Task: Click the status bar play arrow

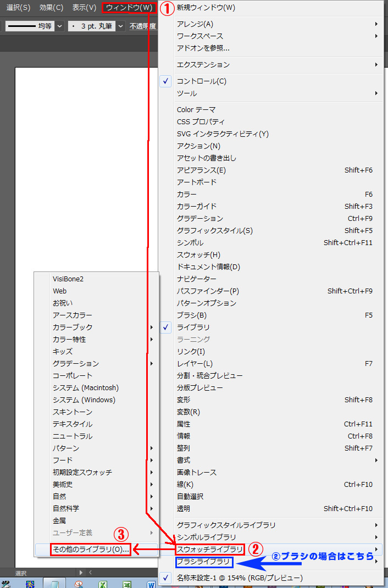Action: coord(81,573)
